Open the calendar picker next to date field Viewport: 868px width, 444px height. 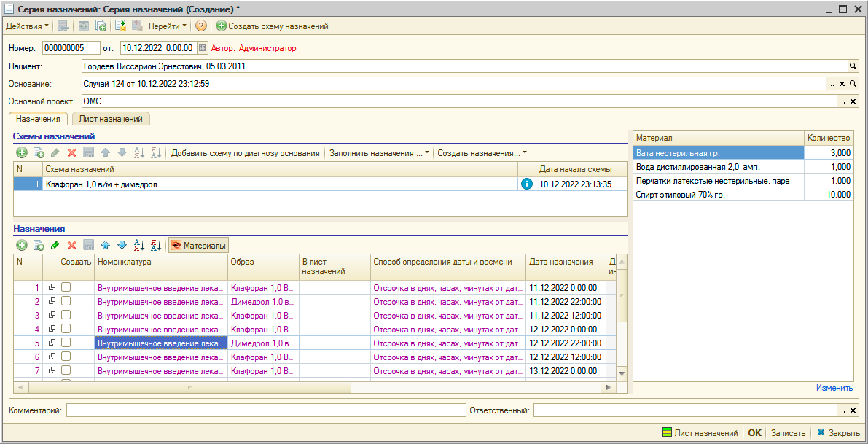(x=203, y=48)
